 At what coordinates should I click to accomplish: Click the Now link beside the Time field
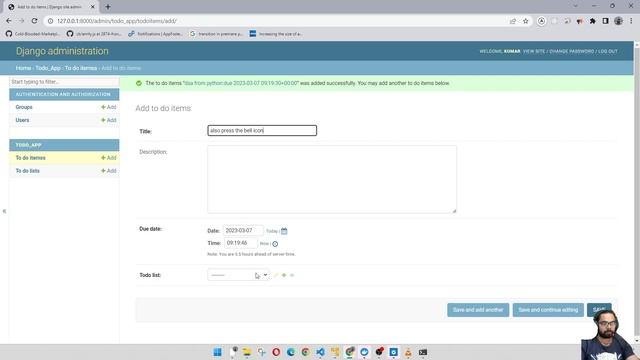[x=264, y=244]
